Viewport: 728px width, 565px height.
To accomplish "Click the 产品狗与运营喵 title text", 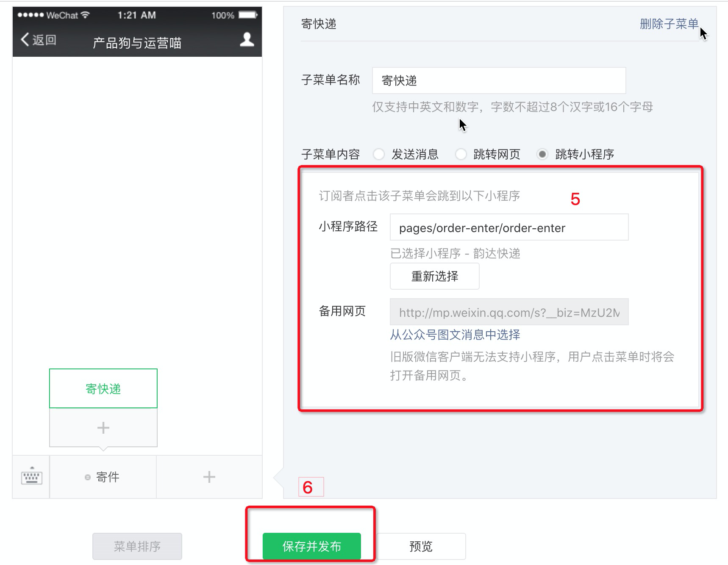I will (x=137, y=43).
